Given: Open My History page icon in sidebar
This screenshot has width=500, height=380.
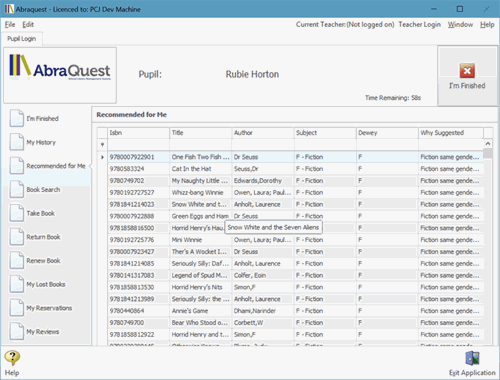Looking at the screenshot, I should coord(17,142).
